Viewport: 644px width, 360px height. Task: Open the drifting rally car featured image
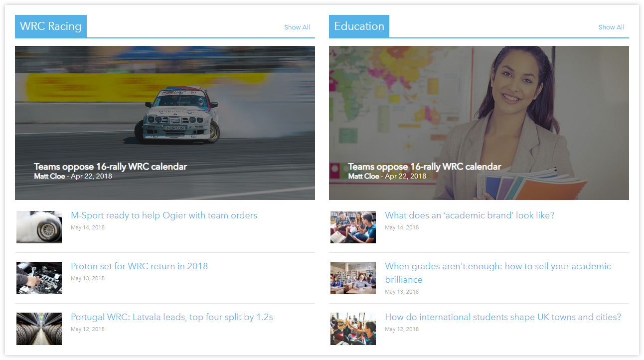click(x=165, y=123)
